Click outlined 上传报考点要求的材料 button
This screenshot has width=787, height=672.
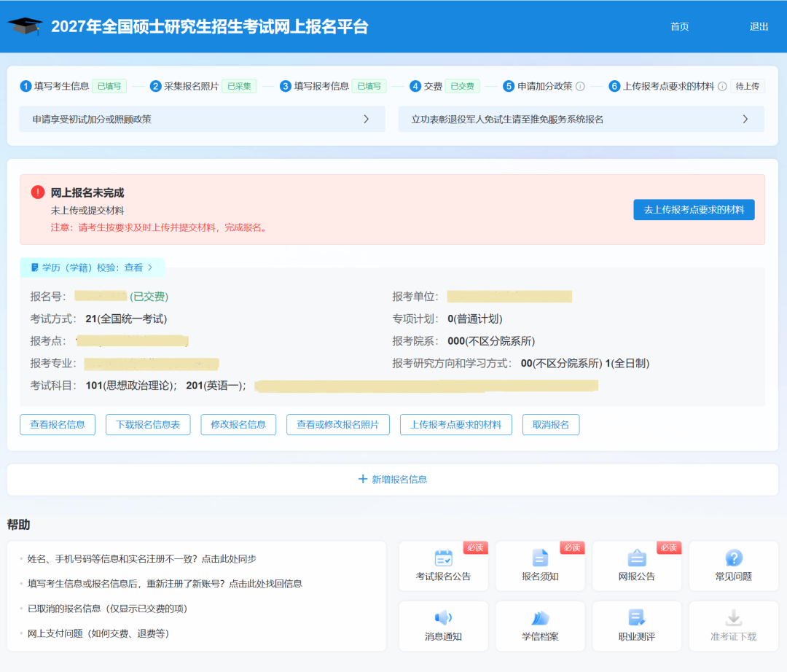point(455,425)
